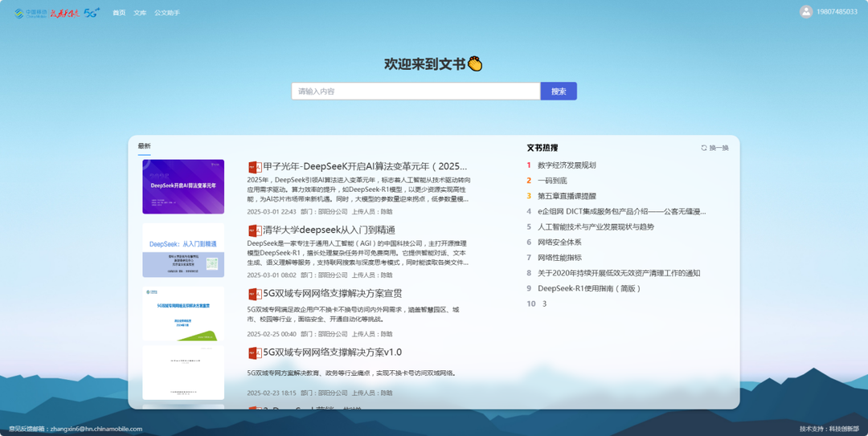
Task: Click the 欢迎来到文书 heading
Action: tap(433, 64)
